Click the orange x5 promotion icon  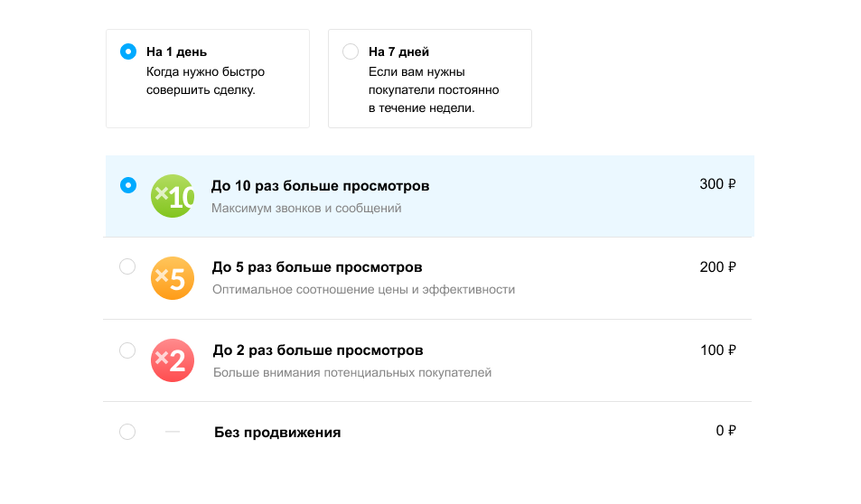tap(173, 278)
